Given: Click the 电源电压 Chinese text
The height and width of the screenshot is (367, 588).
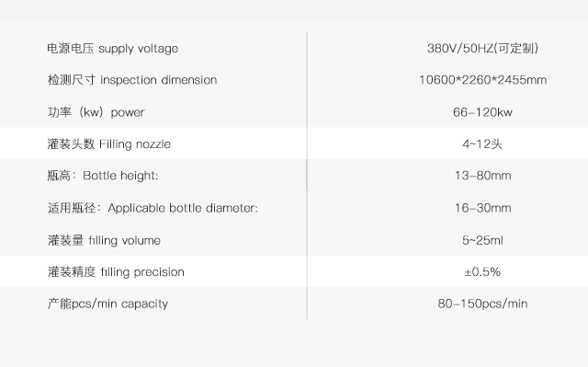Looking at the screenshot, I should coord(71,49).
